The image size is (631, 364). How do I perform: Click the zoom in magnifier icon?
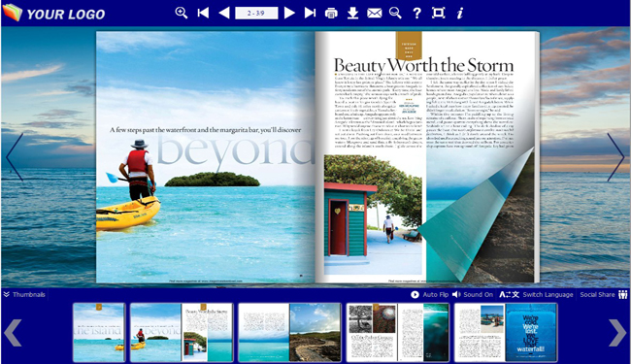[182, 13]
